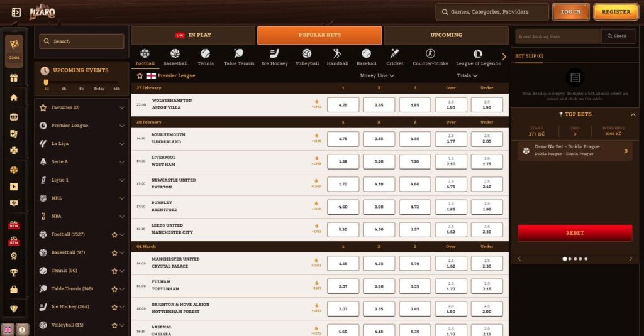644x336 pixels.
Task: Go to previous top bet slide arrow
Action: tap(519, 259)
